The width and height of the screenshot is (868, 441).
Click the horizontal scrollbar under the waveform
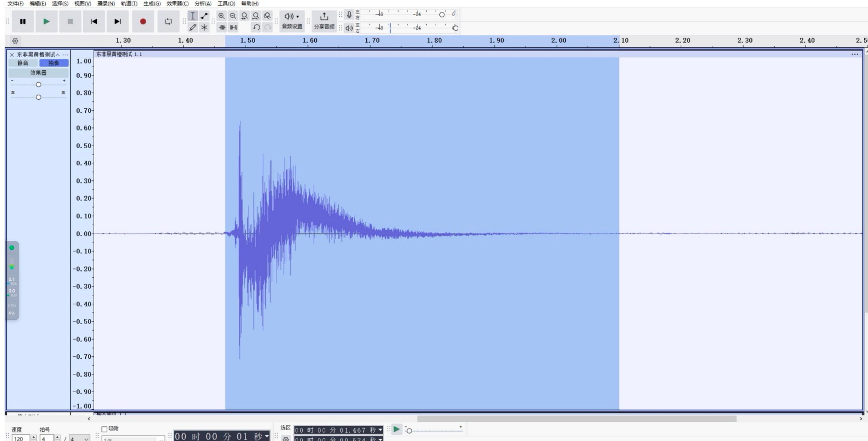tap(577, 419)
